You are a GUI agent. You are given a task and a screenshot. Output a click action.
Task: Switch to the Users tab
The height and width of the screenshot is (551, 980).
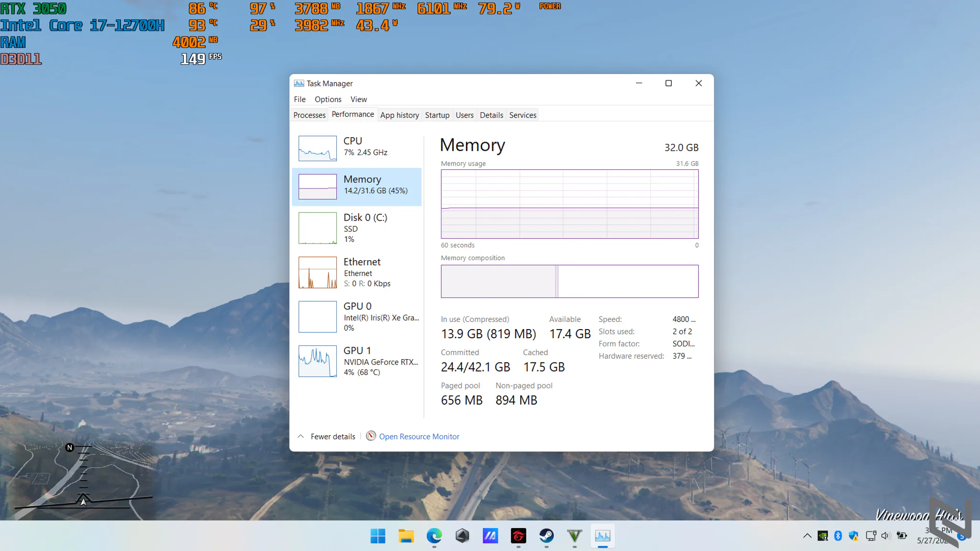pos(465,115)
